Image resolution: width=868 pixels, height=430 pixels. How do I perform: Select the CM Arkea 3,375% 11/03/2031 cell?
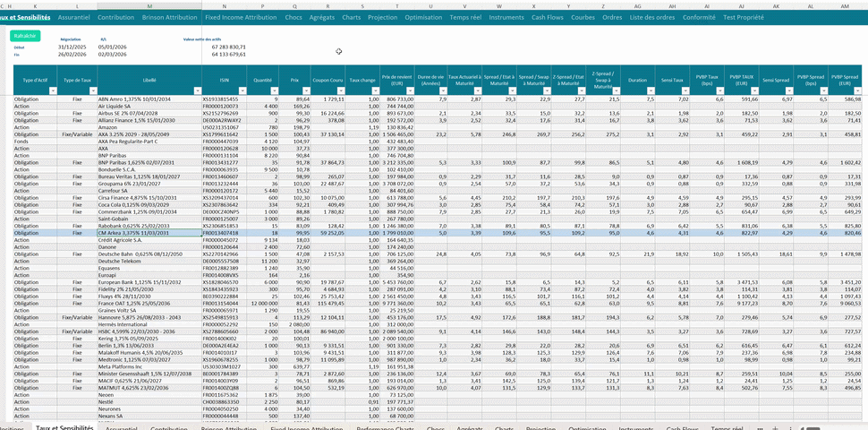tap(149, 233)
